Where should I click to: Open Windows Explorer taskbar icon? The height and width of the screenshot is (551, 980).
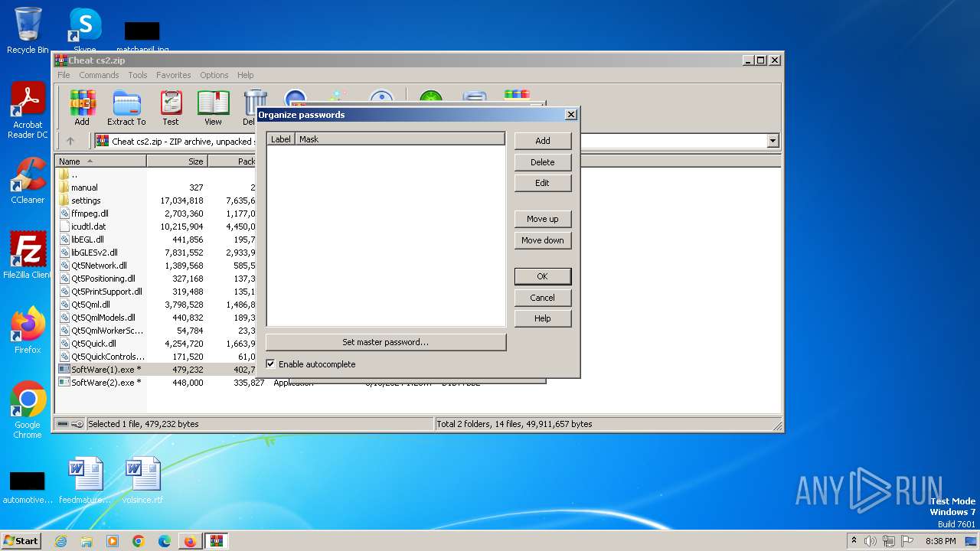[87, 541]
